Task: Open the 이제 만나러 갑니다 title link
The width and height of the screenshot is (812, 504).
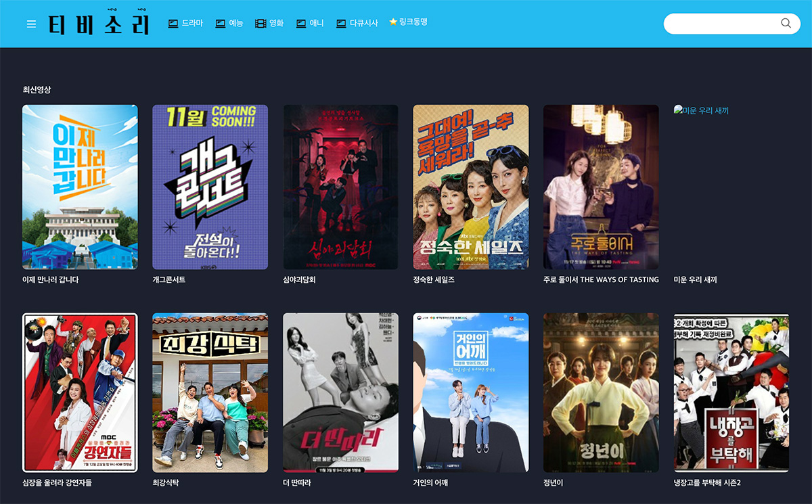Action: point(50,279)
